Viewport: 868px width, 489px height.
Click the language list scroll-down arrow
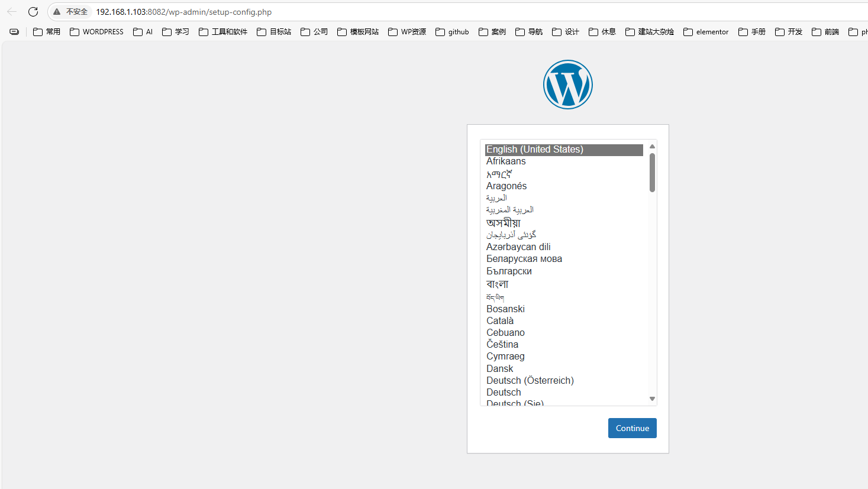click(652, 399)
